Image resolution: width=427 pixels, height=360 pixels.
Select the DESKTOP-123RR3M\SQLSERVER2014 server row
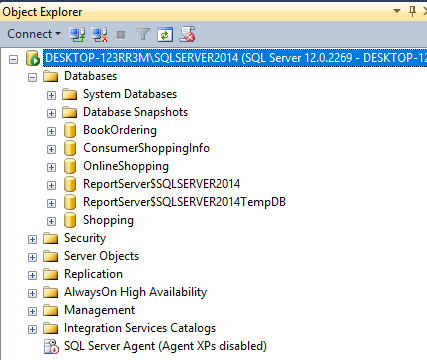tap(235, 58)
